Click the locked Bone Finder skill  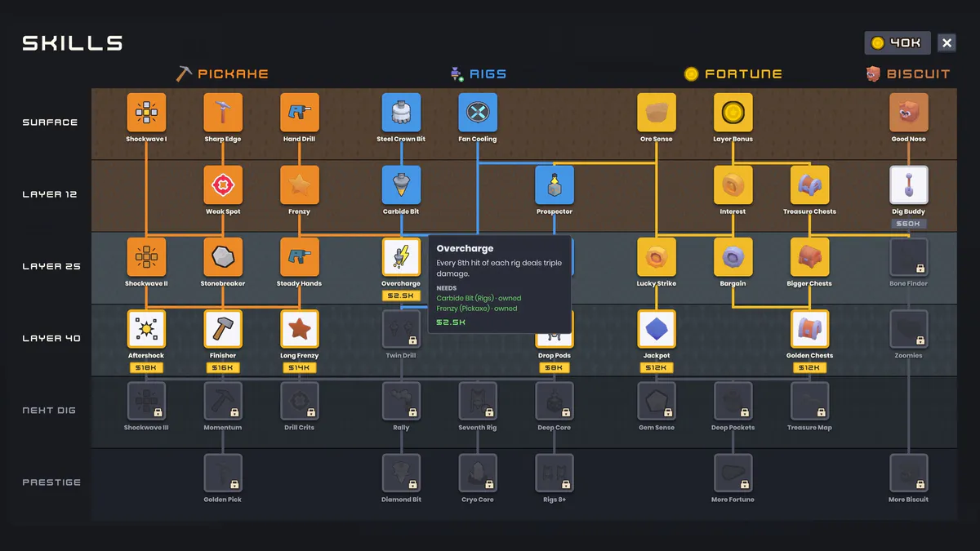[908, 257]
